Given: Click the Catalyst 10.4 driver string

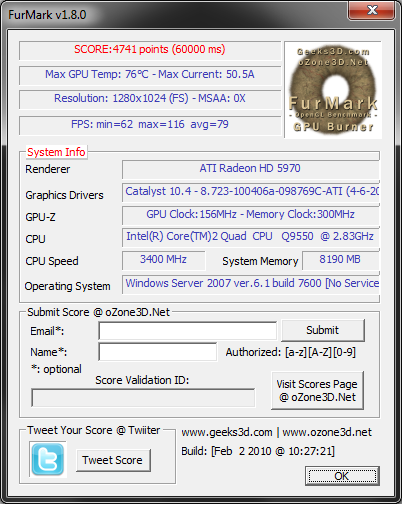Looking at the screenshot, I should (x=252, y=191).
